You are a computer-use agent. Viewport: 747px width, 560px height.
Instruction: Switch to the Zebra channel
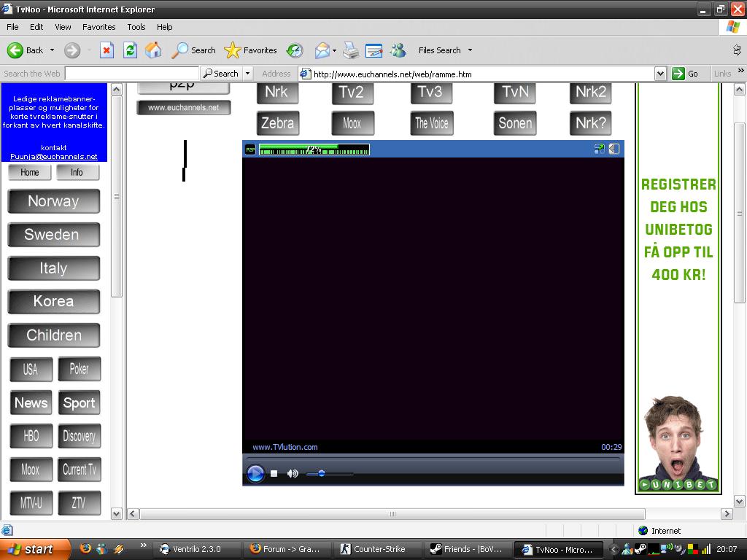click(278, 123)
